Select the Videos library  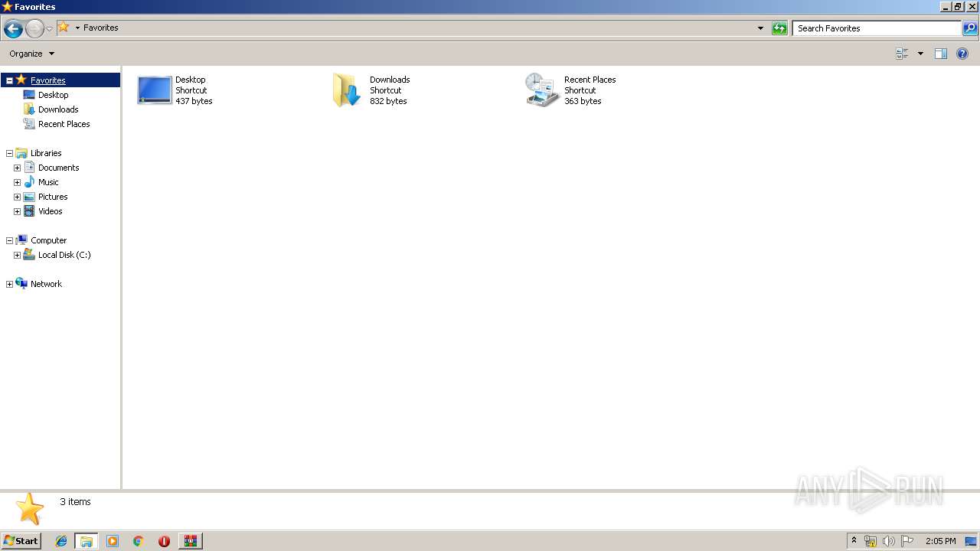(50, 211)
